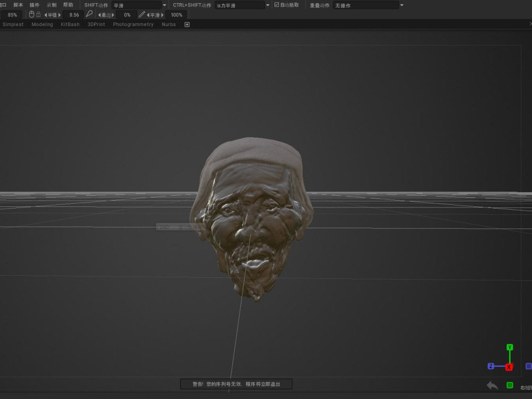The width and height of the screenshot is (532, 399).
Task: Click the 平滑 smoothing slider label
Action: (155, 15)
